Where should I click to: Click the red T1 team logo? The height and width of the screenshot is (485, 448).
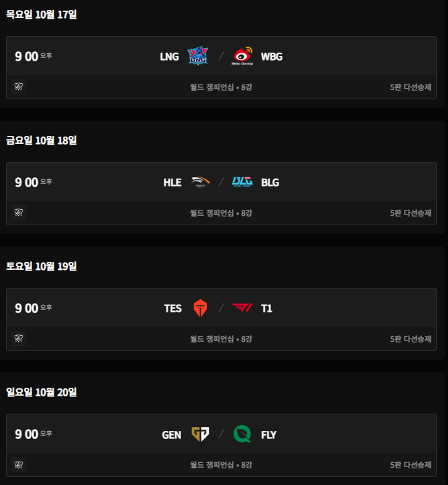pos(242,308)
